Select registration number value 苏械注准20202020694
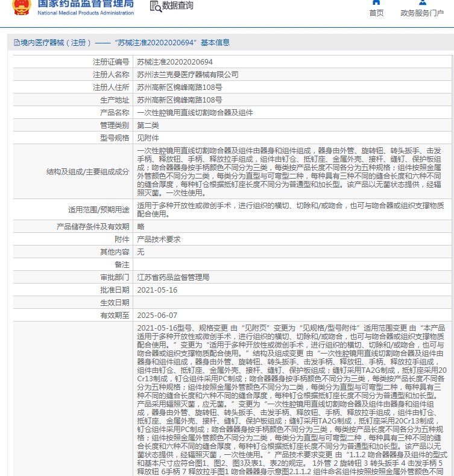The image size is (454, 476). (175, 62)
